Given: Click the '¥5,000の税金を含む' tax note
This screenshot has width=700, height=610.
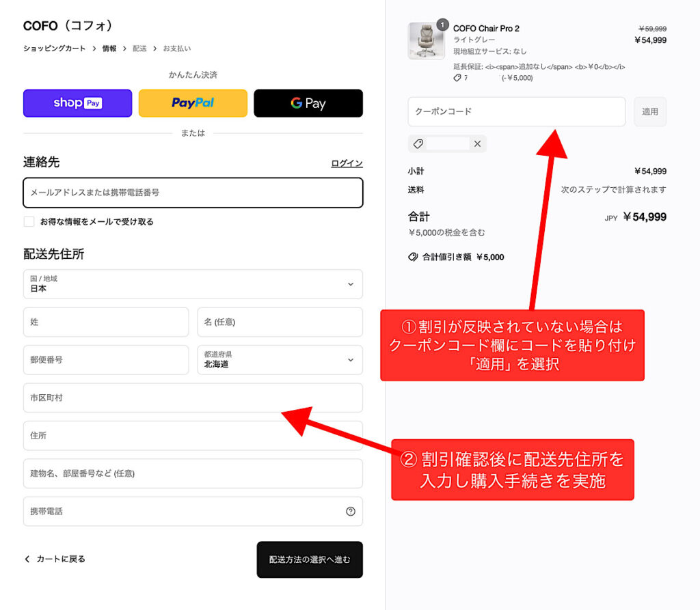Looking at the screenshot, I should coord(446,232).
